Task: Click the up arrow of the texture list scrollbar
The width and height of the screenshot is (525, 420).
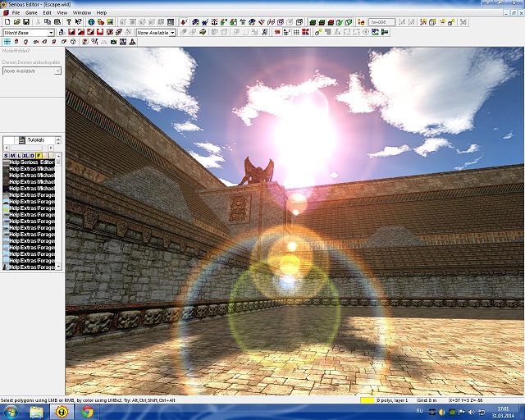Action: 58,156
